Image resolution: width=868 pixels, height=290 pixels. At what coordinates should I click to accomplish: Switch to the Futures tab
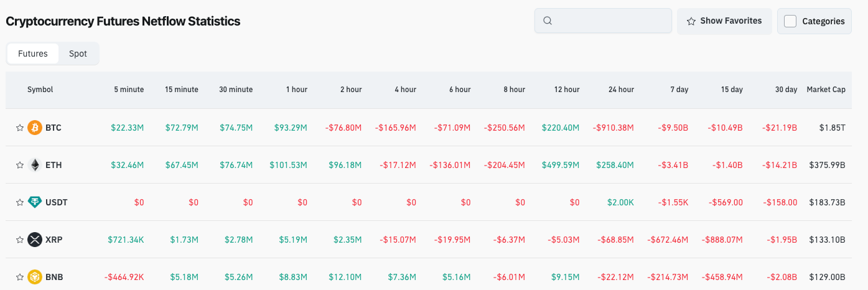click(33, 54)
